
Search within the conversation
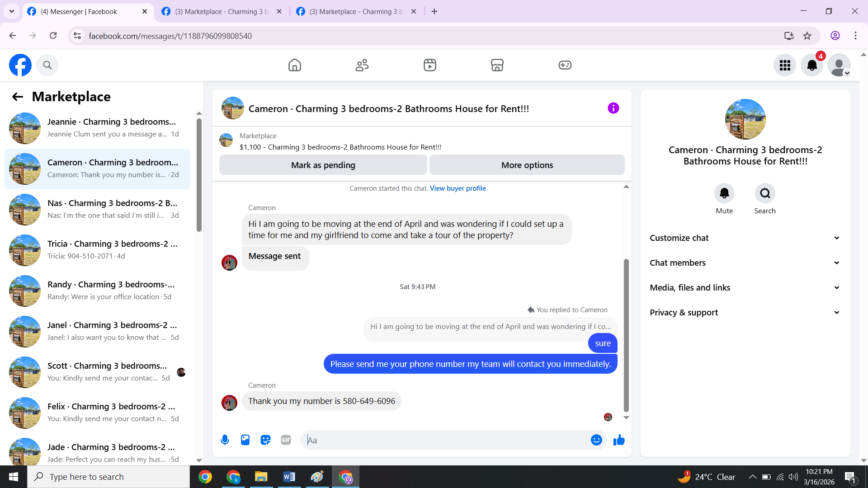click(765, 193)
